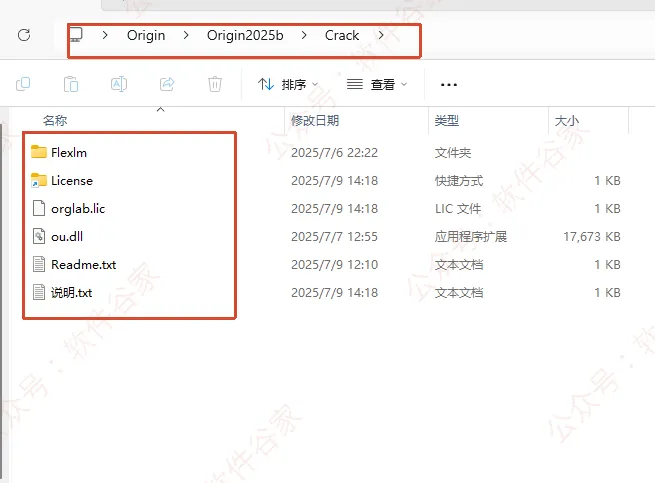The image size is (655, 483).
Task: Click the Flexlm date 2025/7/6 22:22
Action: [334, 153]
